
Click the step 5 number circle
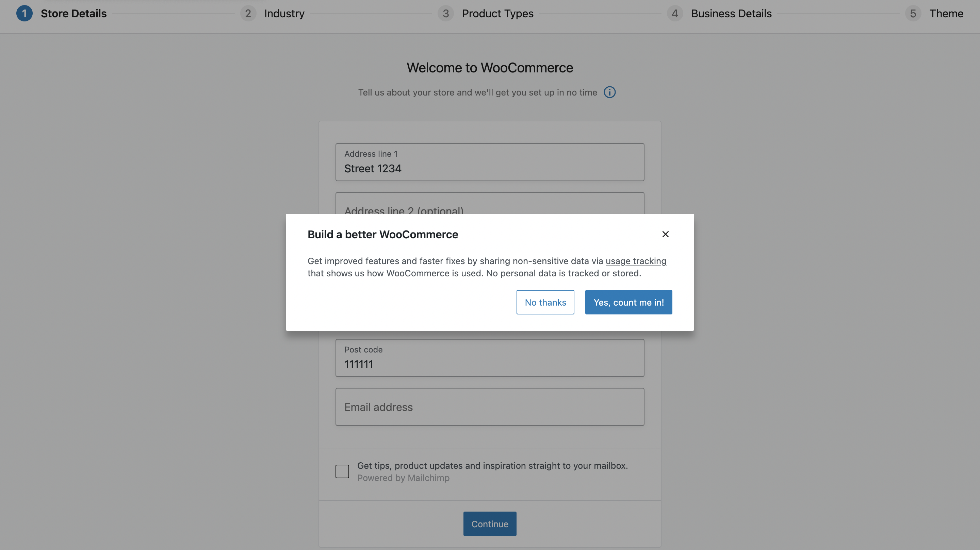(913, 14)
